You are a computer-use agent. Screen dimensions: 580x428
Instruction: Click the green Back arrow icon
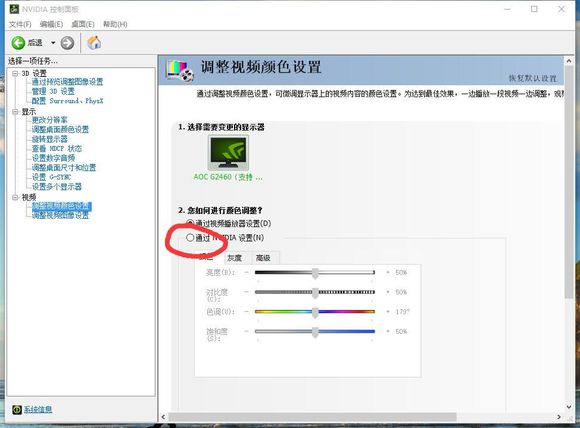[18, 43]
